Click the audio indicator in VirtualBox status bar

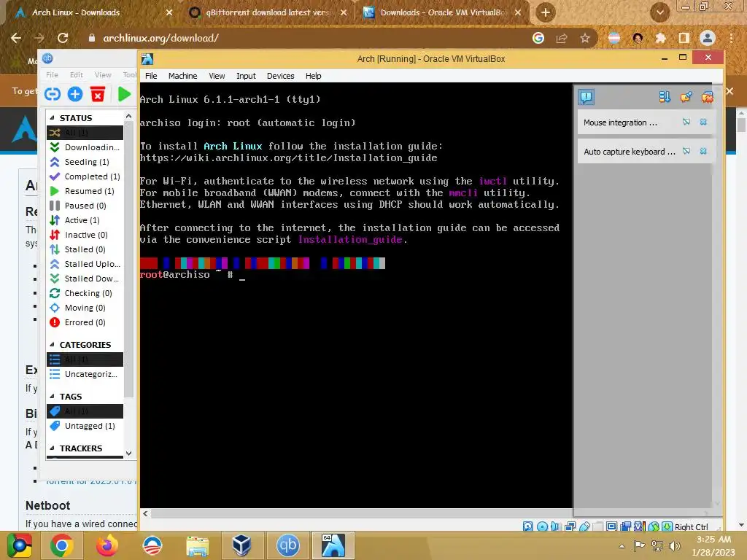pyautogui.click(x=555, y=526)
